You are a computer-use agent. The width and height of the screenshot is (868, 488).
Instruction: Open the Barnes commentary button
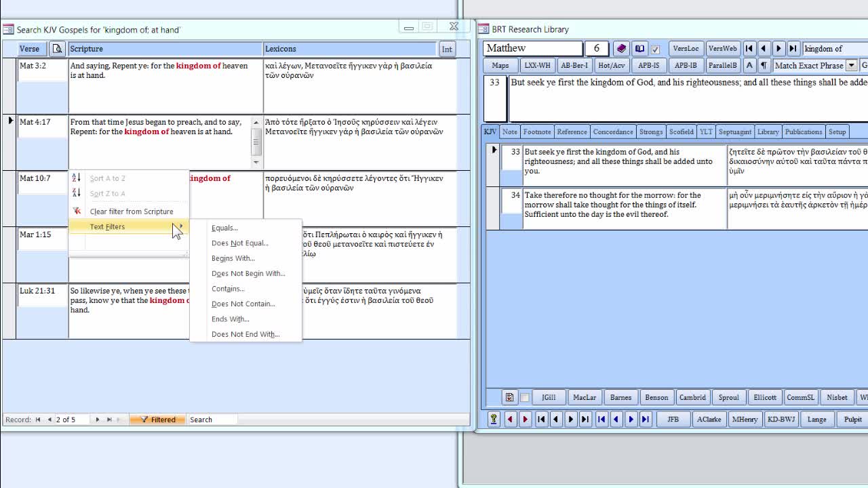point(620,398)
